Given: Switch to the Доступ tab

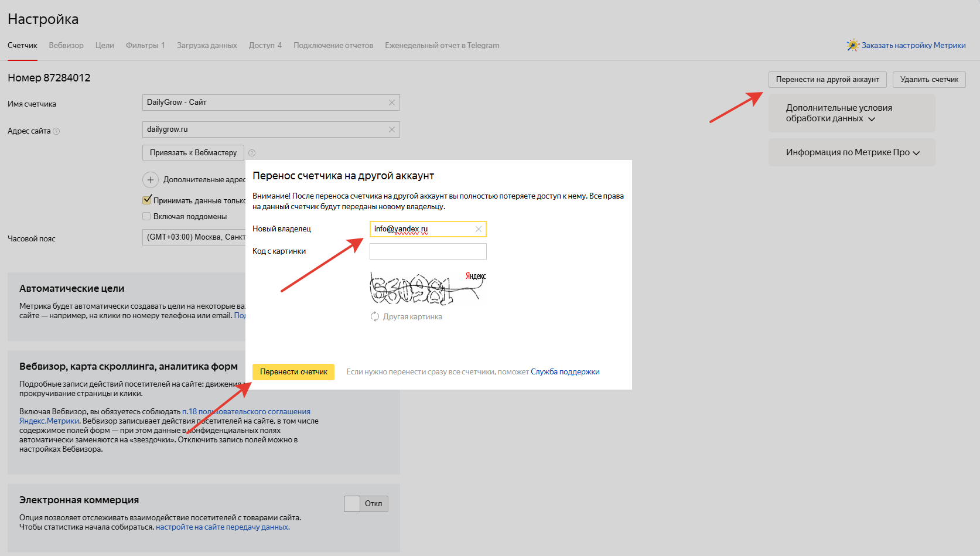Looking at the screenshot, I should [265, 46].
